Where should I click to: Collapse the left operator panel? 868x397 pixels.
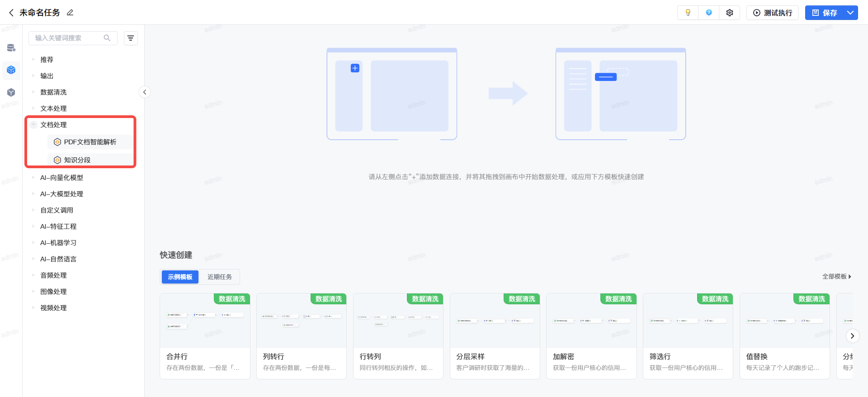tap(145, 92)
